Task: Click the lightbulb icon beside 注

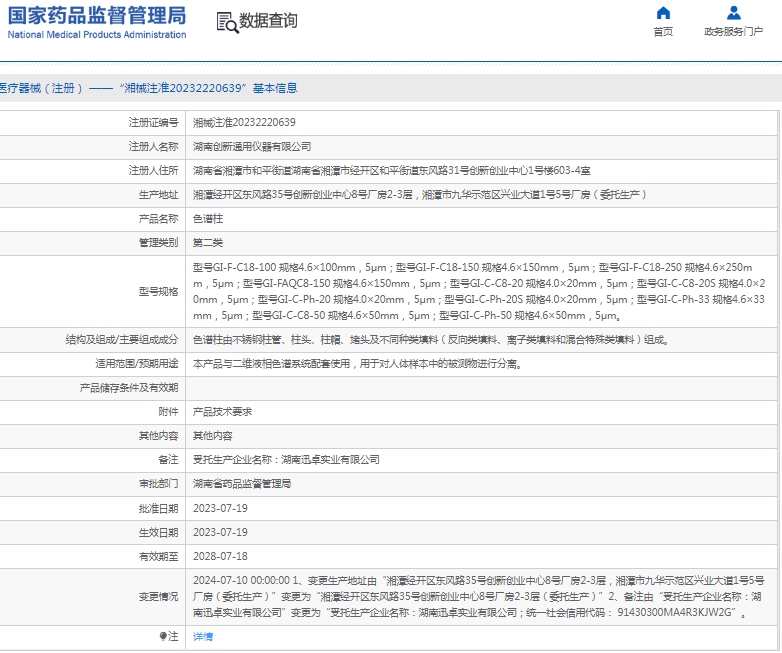Action: [163, 636]
